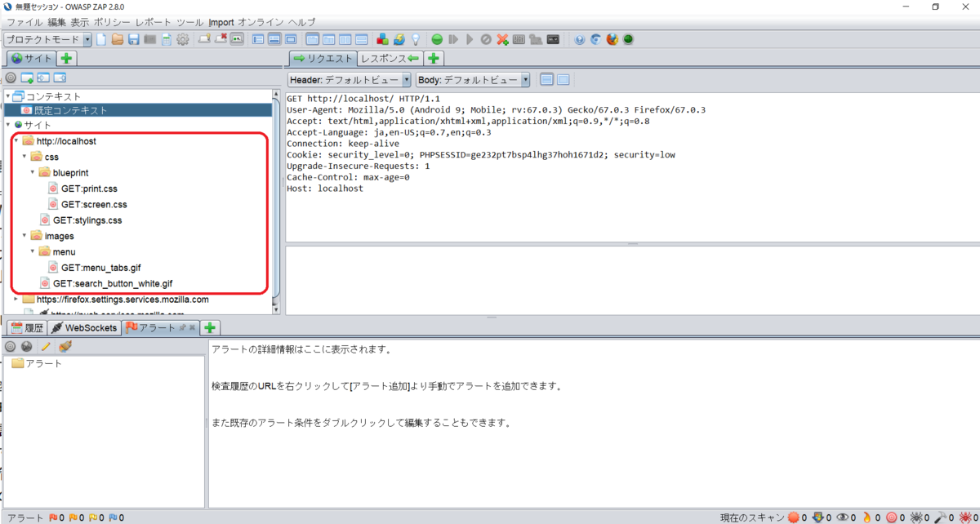
Task: Click the green globe icon at toolbar end
Action: point(629,39)
